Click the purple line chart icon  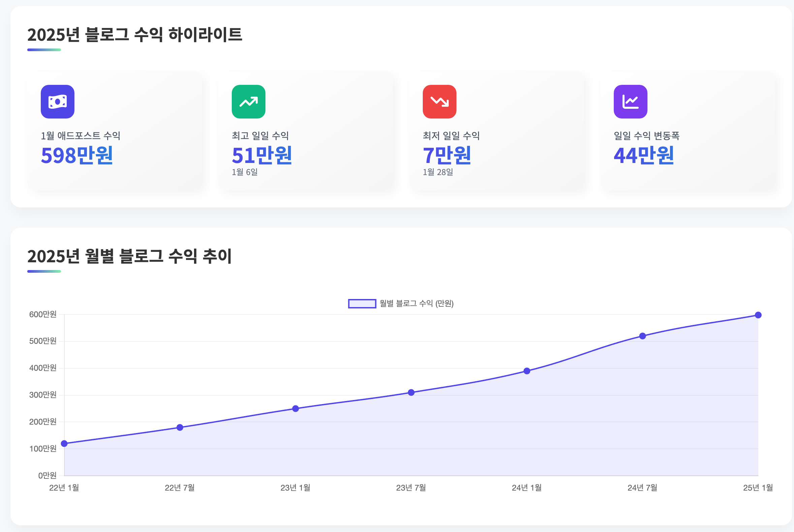click(x=630, y=101)
